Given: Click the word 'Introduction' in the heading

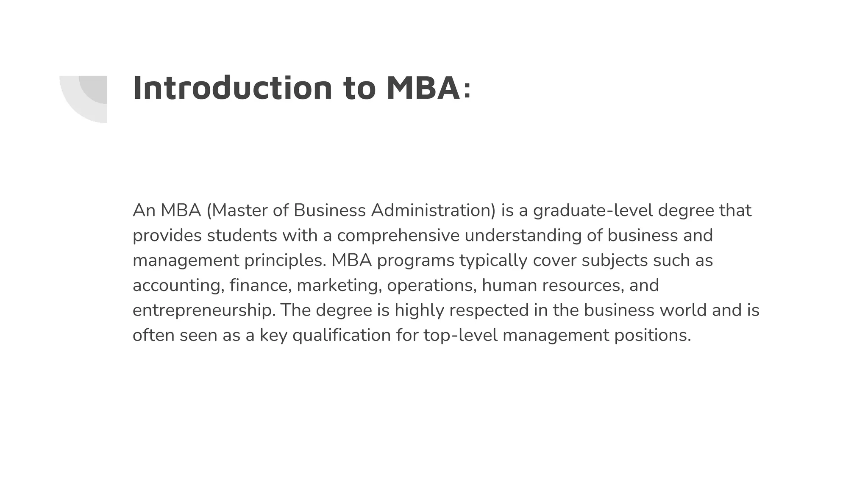Looking at the screenshot, I should pyautogui.click(x=233, y=89).
